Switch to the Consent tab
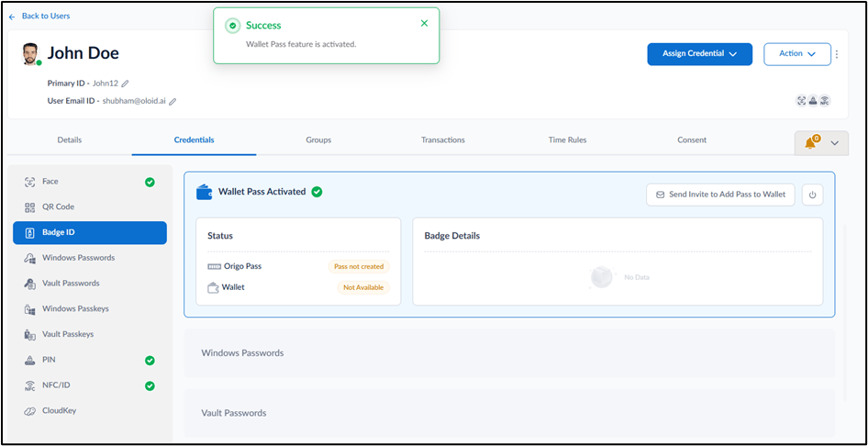The height and width of the screenshot is (446, 868). pyautogui.click(x=692, y=140)
